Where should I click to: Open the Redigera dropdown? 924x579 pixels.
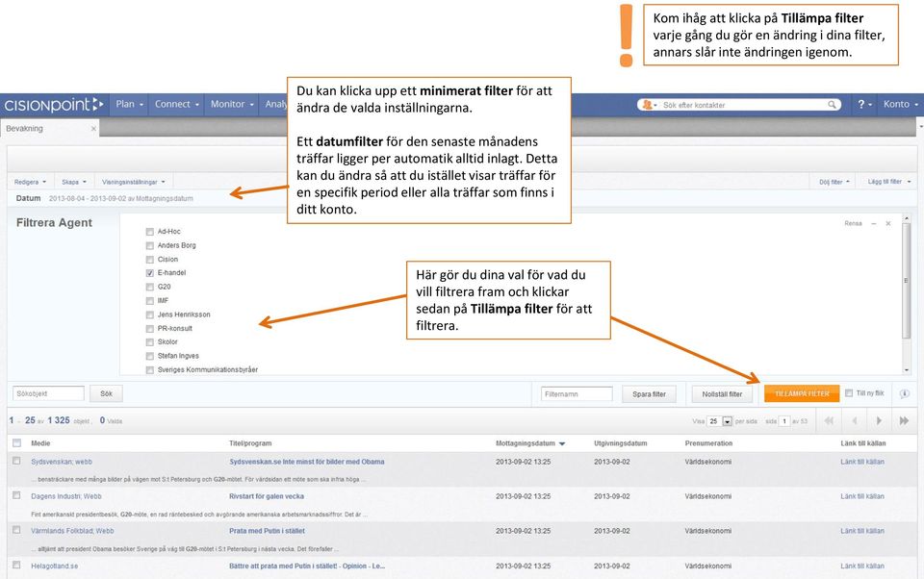coord(30,182)
